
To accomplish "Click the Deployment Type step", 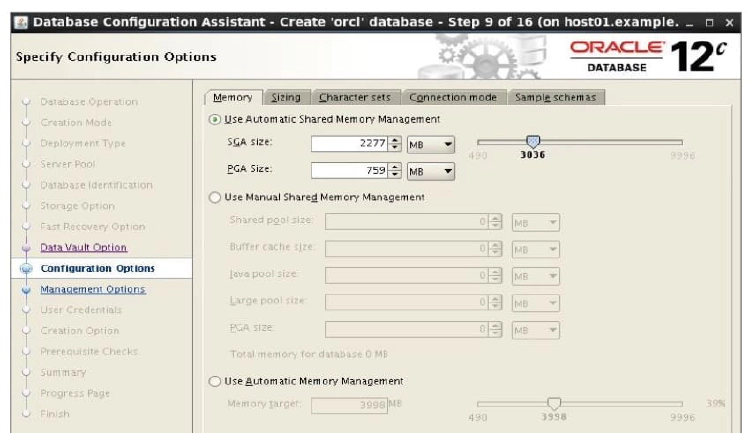I will point(83,143).
